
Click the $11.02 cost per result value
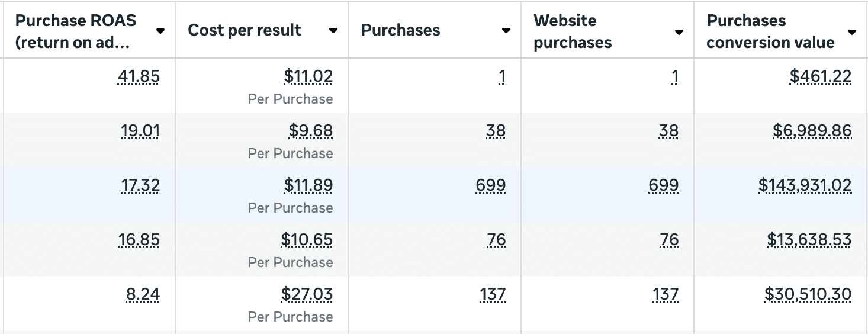pos(308,76)
